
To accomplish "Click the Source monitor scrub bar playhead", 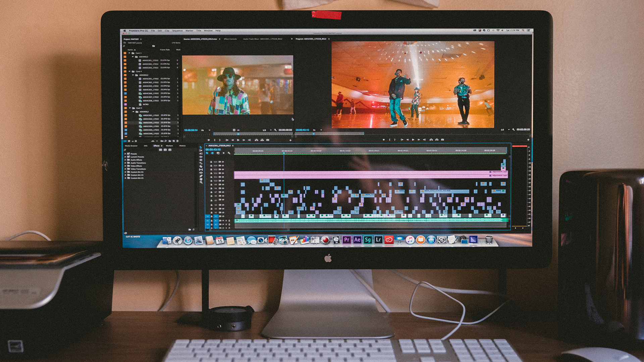I will tap(238, 134).
